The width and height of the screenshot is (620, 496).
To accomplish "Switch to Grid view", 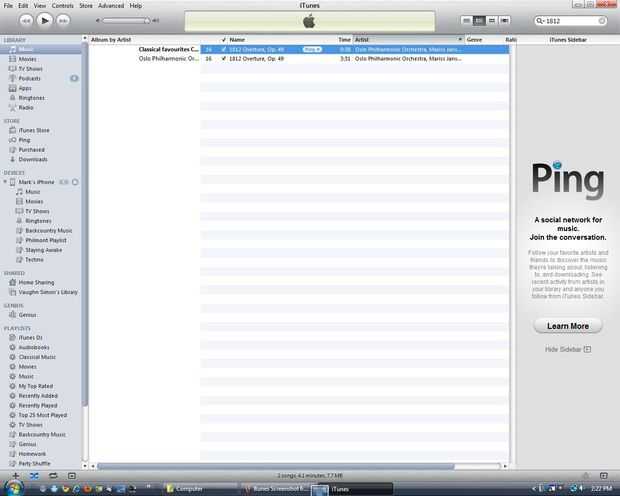I will coord(491,20).
